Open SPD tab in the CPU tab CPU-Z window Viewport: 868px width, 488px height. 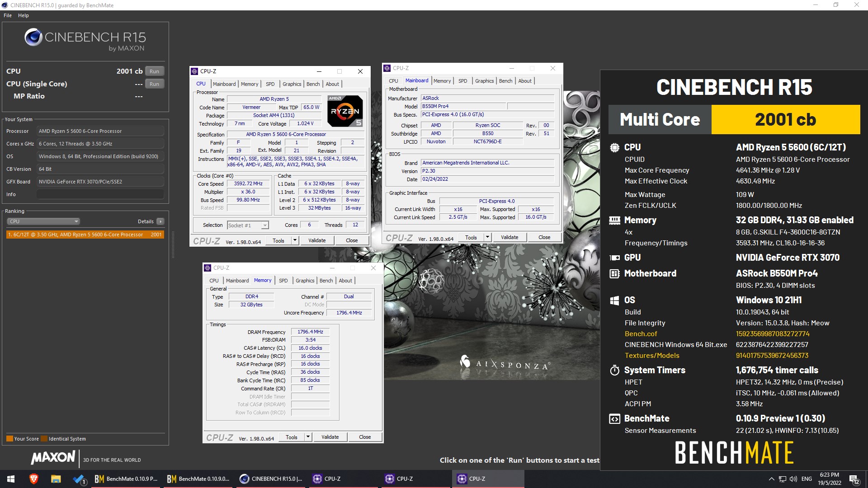270,84
